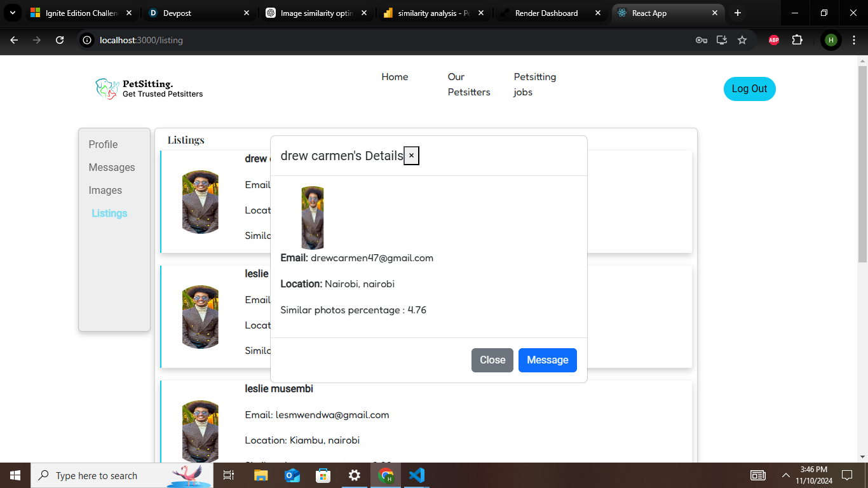The height and width of the screenshot is (488, 868).
Task: Open the Windows Start menu
Action: point(15,475)
